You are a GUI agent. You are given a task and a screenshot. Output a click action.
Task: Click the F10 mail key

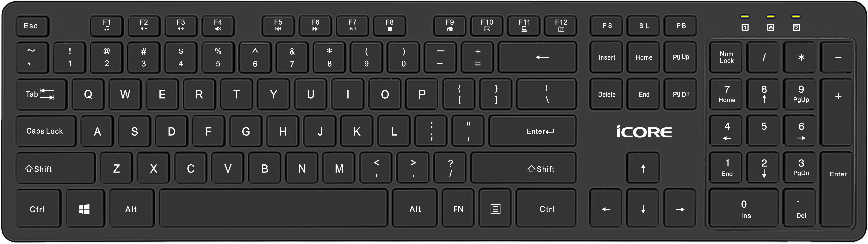tap(487, 26)
